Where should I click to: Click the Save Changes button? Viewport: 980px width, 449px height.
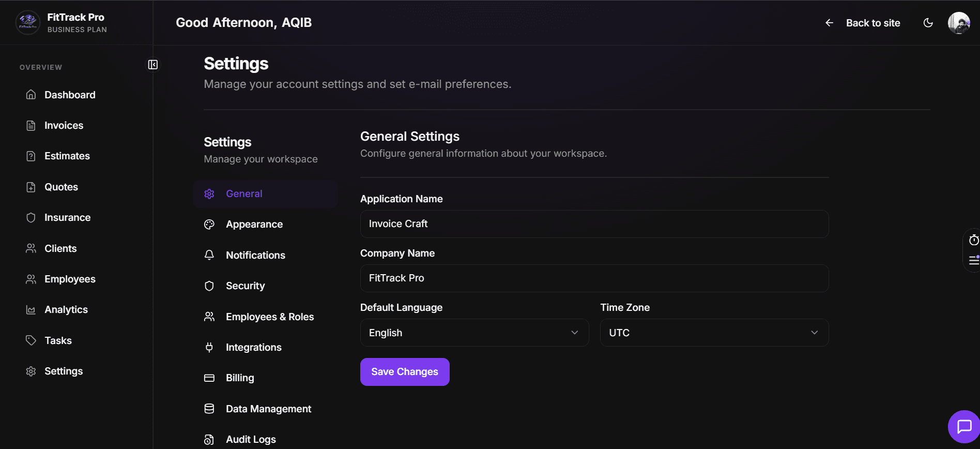(405, 372)
